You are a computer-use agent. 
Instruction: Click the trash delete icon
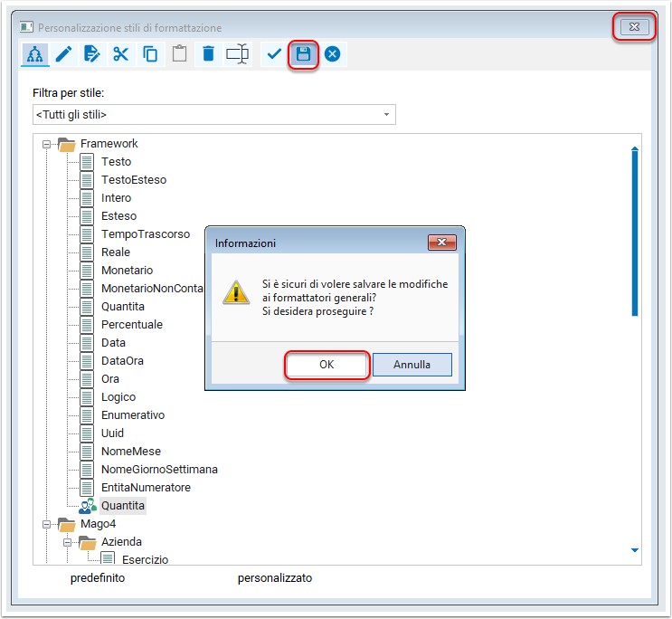click(208, 54)
